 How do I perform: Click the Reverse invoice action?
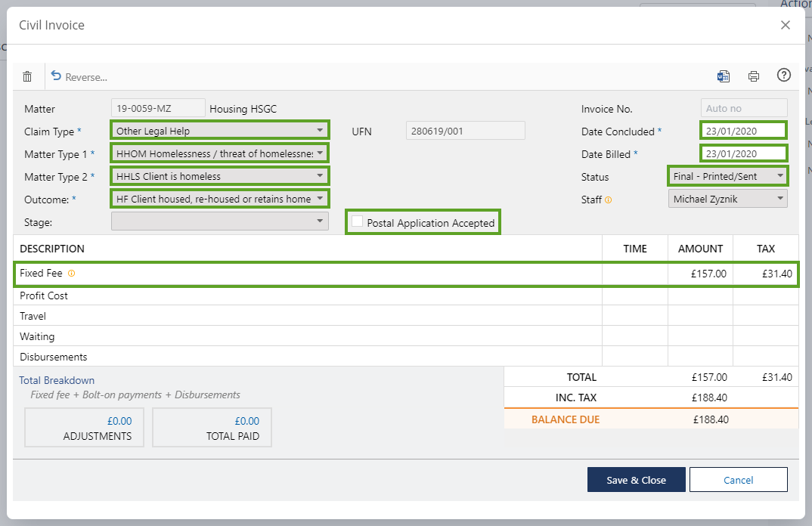(x=79, y=76)
